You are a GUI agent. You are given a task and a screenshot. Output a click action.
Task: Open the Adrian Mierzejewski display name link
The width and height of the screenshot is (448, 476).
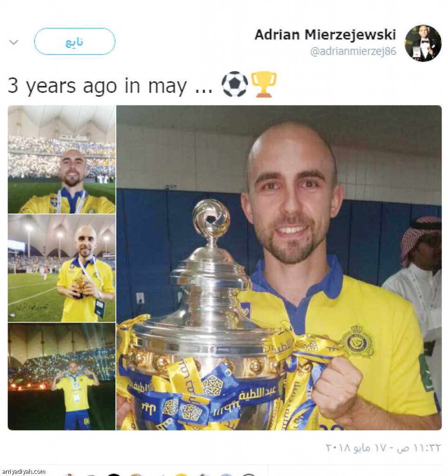[325, 34]
